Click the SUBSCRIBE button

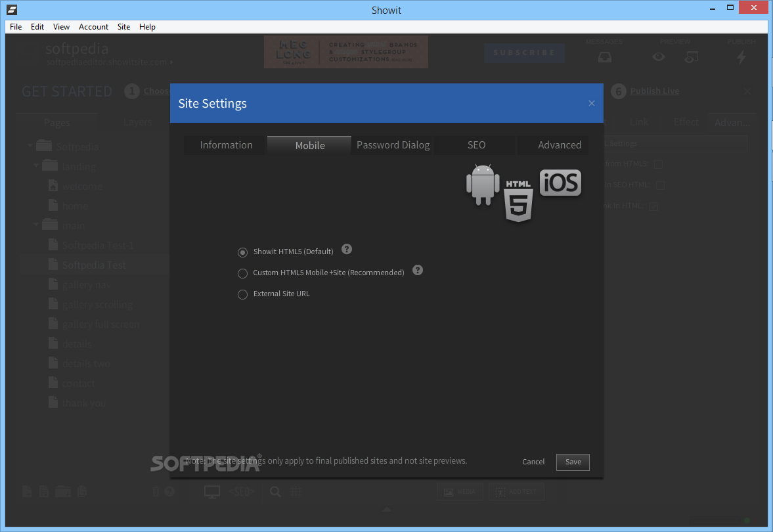click(524, 53)
